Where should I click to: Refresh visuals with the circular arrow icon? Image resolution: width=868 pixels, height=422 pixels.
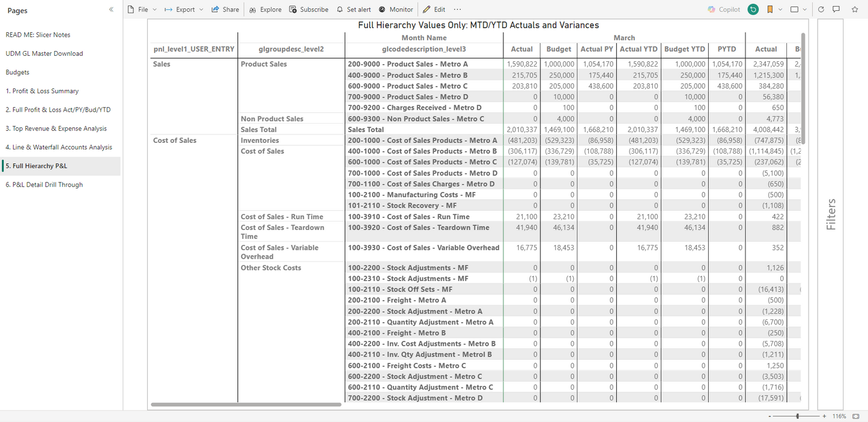pos(821,10)
